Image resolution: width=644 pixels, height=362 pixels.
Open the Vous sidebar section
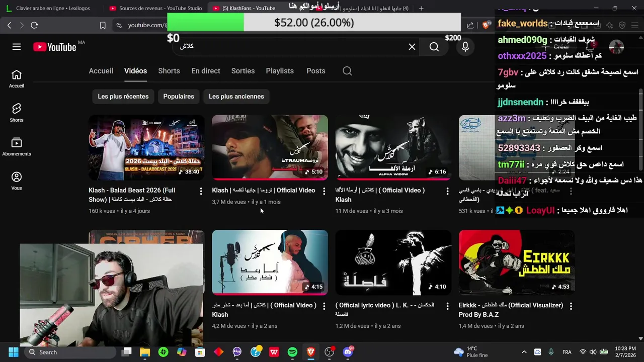click(x=17, y=181)
